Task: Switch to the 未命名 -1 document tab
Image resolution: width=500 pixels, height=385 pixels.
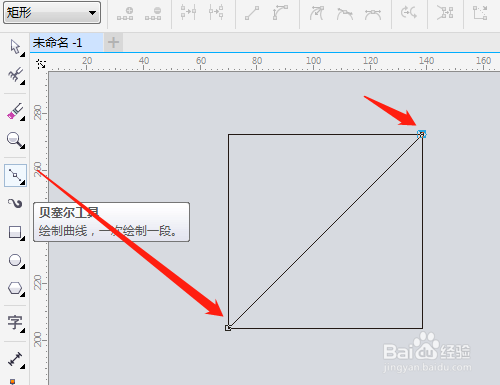Action: [x=67, y=43]
